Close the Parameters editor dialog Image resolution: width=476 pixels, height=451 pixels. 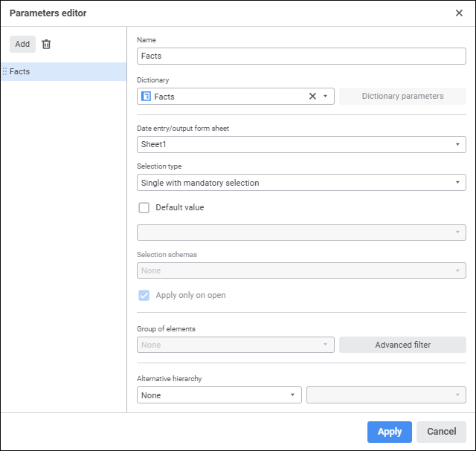coord(459,13)
